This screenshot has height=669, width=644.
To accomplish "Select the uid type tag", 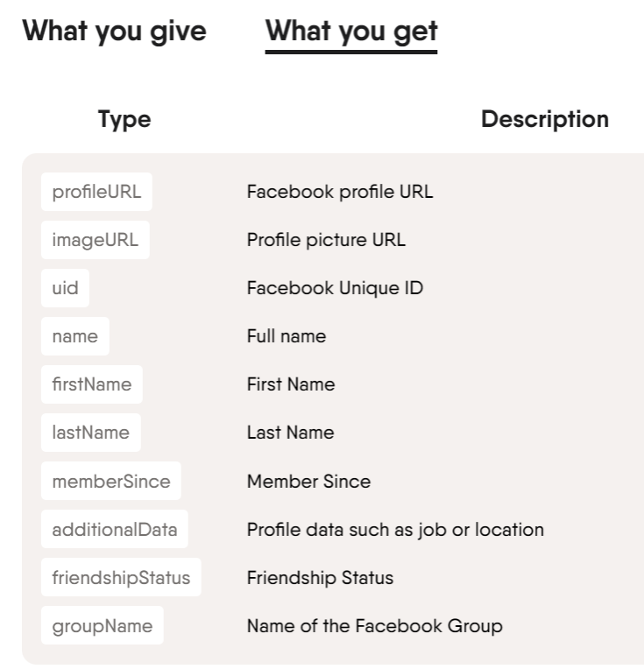I will point(66,288).
